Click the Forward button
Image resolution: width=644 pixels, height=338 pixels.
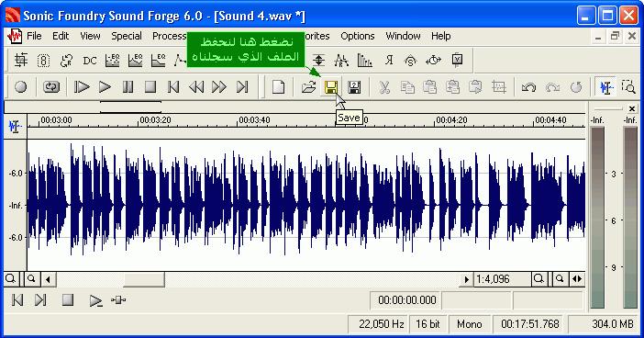[219, 86]
